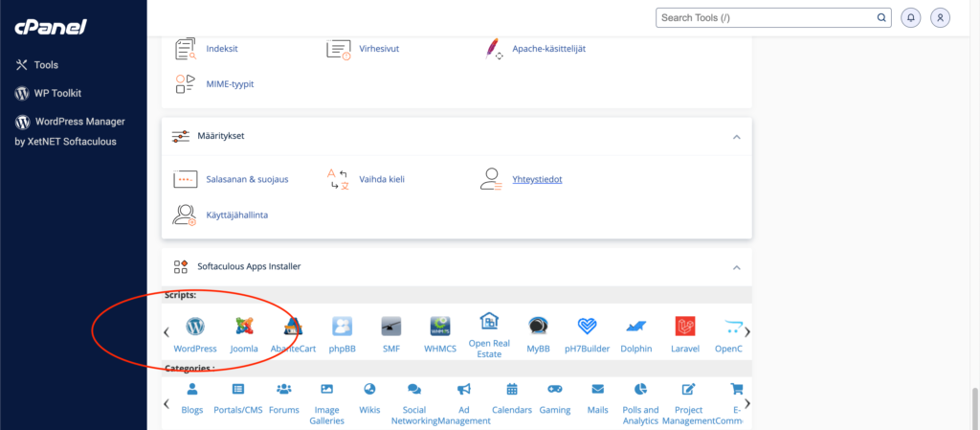Open the Indeksit tool icon
980x430 pixels.
coord(186,49)
